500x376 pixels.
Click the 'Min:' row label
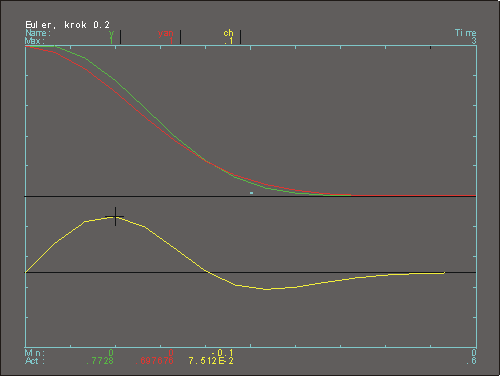(x=35, y=353)
